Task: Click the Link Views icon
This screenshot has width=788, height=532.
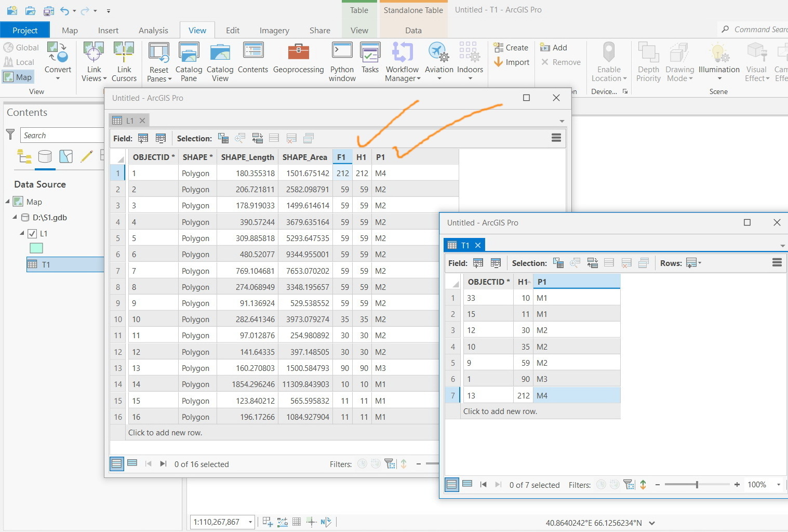Action: [x=94, y=53]
